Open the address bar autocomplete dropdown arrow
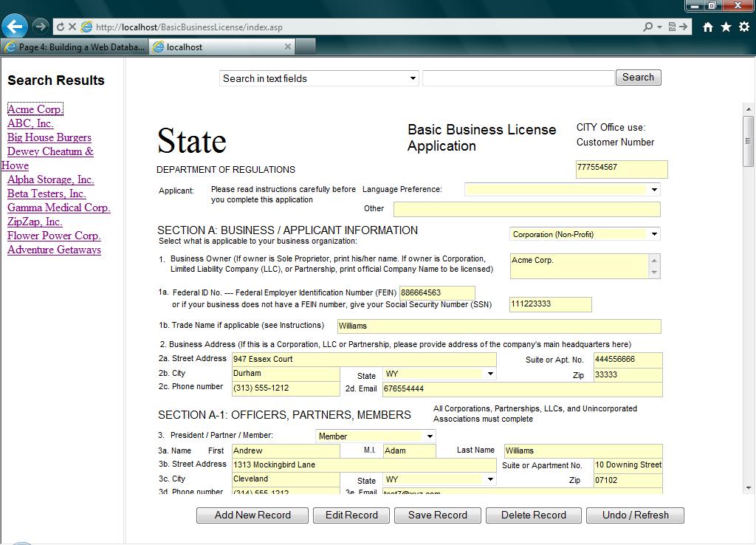 pos(659,27)
